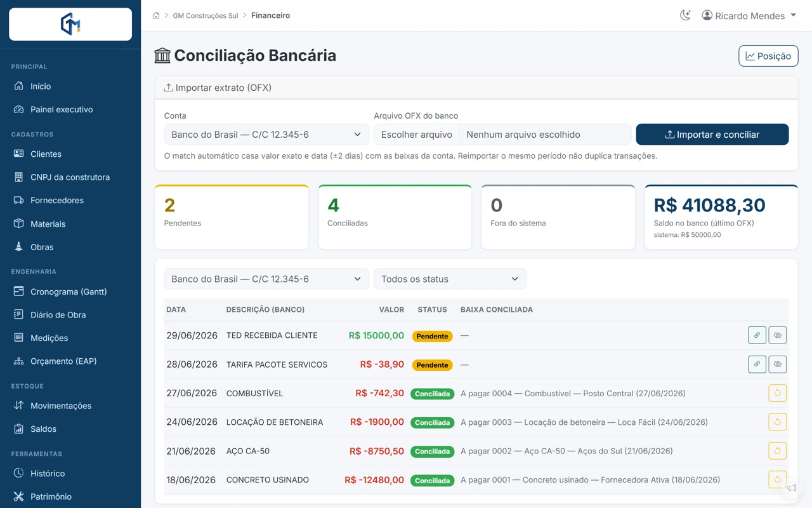This screenshot has width=812, height=508.
Task: Click the GM logo in the sidebar
Action: 70,24
